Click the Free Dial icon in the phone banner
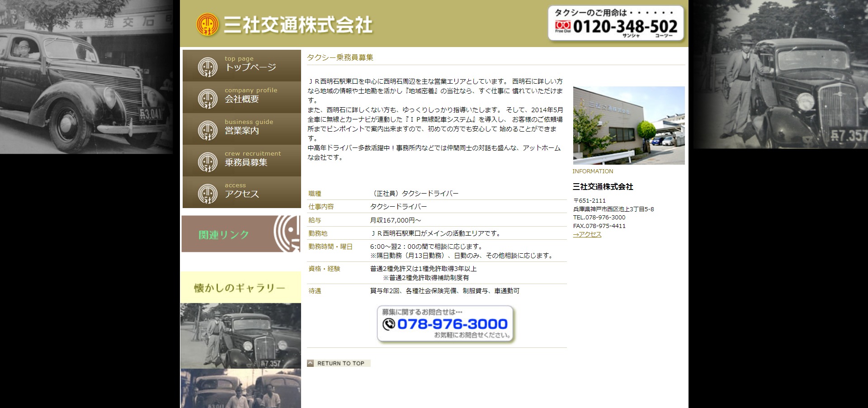Viewport: 868px width, 408px height. tap(563, 27)
